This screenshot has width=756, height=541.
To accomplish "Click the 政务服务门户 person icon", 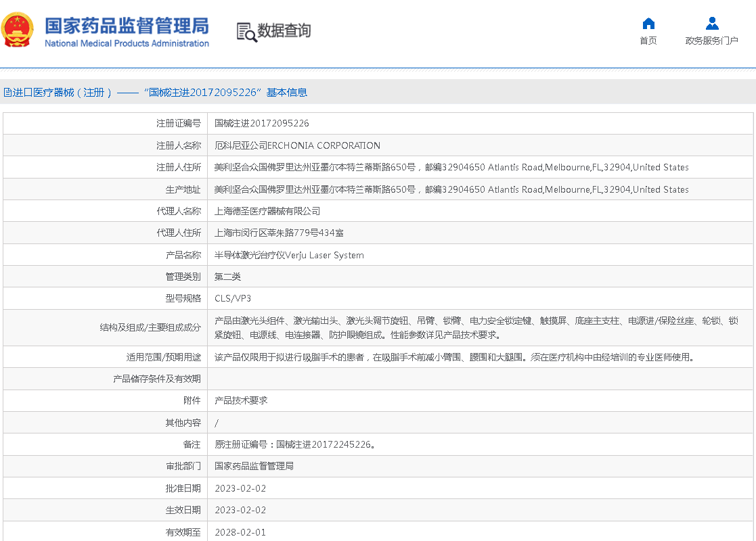I will coord(712,24).
